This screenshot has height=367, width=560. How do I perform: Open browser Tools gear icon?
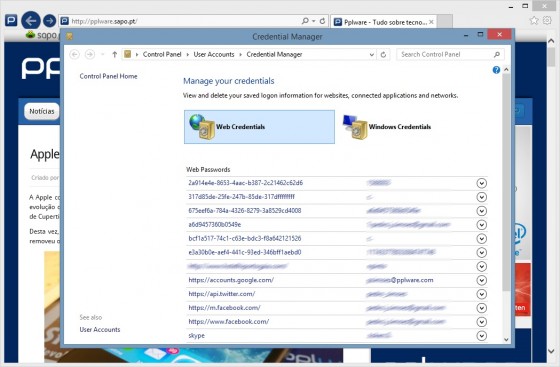pos(547,20)
